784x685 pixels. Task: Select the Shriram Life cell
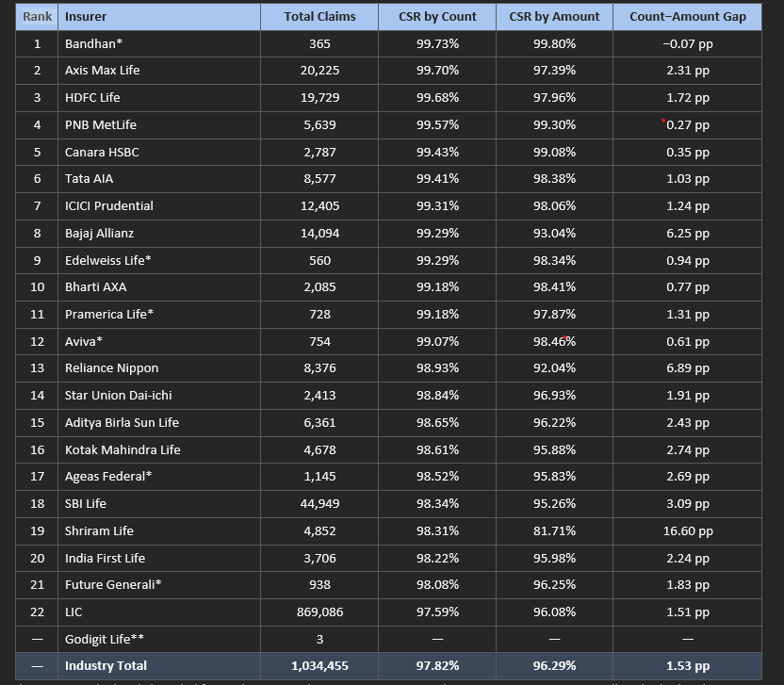click(159, 531)
